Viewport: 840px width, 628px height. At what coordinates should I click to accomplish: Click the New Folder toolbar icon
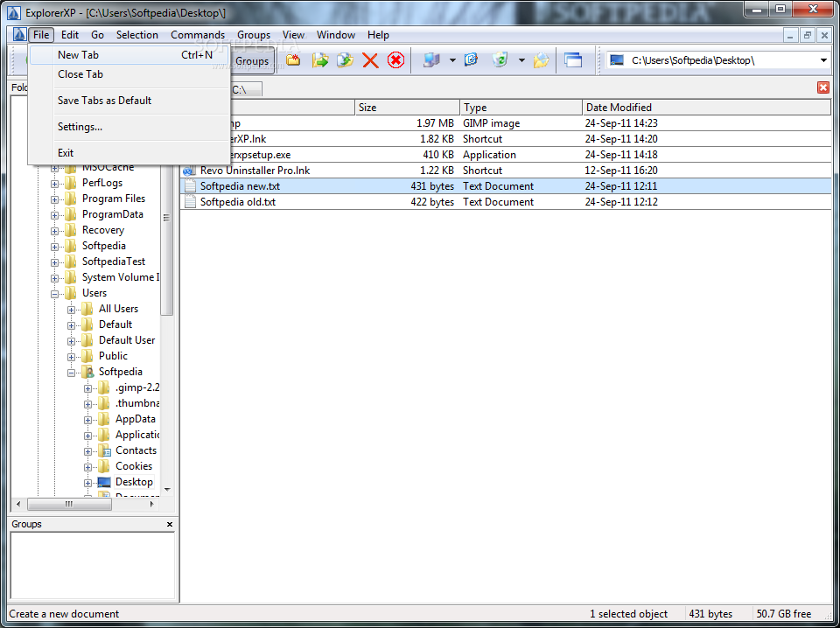click(x=293, y=60)
